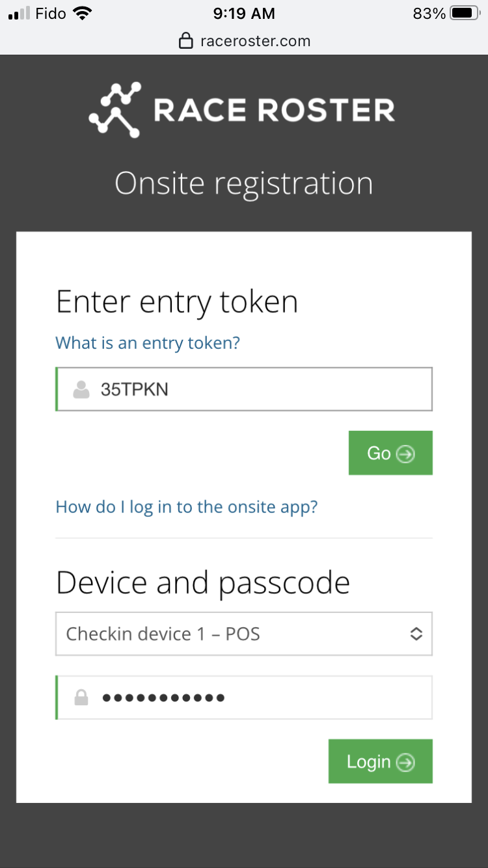The width and height of the screenshot is (488, 868).
Task: Click the entry token field containing 35TPKN
Action: coord(243,389)
